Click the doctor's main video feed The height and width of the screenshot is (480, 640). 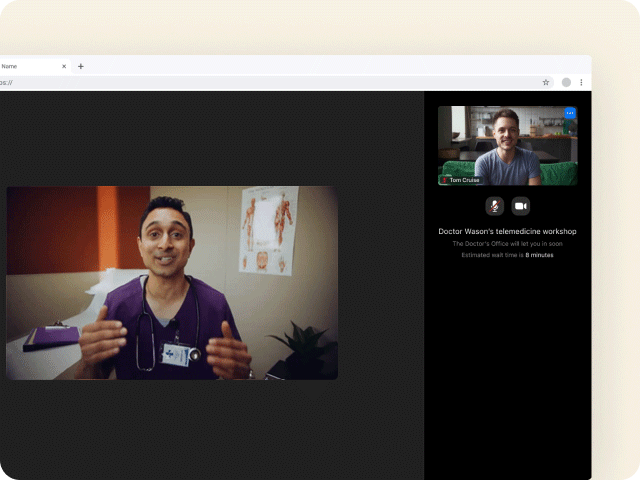[x=172, y=282]
